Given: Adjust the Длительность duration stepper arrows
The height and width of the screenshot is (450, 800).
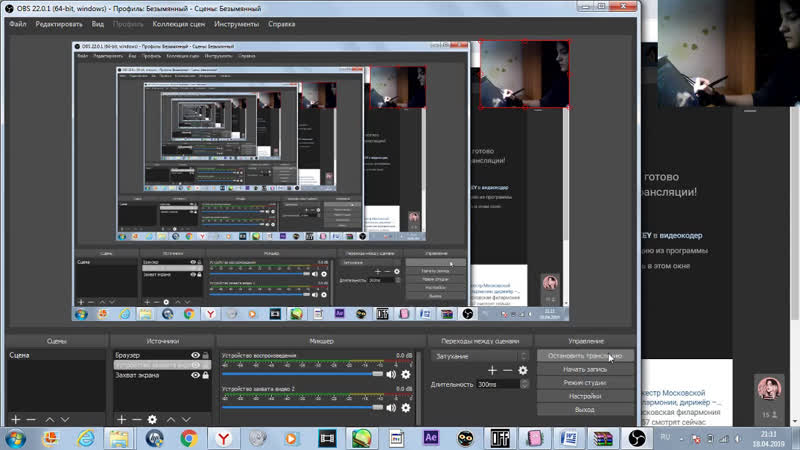Looking at the screenshot, I should [524, 384].
